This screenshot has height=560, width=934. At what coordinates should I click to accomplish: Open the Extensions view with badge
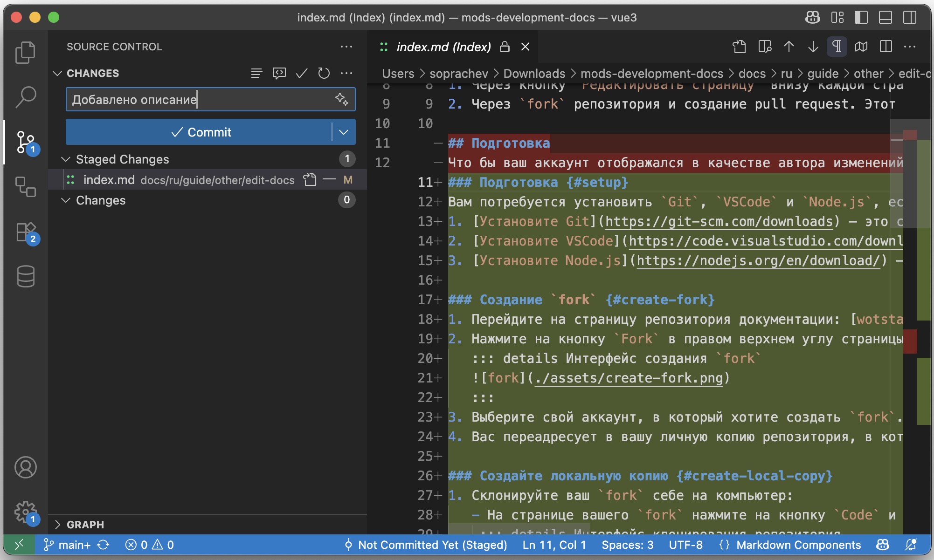pos(25,232)
